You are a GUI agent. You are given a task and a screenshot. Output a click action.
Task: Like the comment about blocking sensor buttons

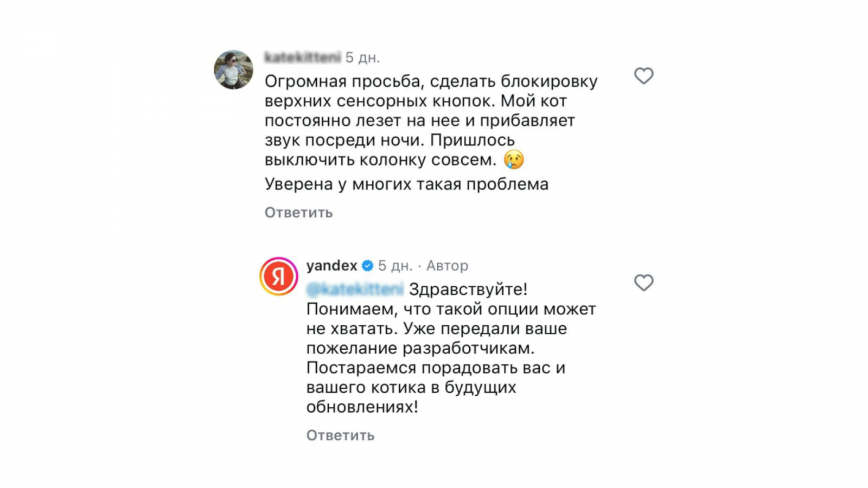pos(643,76)
